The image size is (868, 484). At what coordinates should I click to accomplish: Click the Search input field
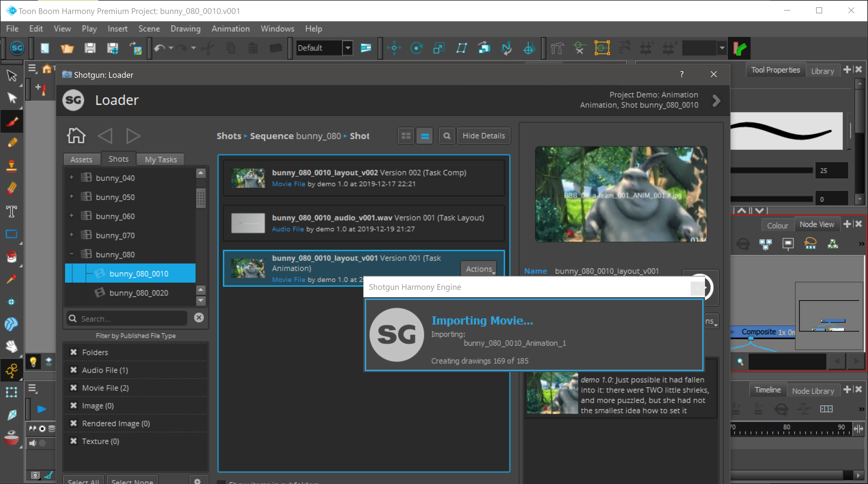click(x=127, y=318)
